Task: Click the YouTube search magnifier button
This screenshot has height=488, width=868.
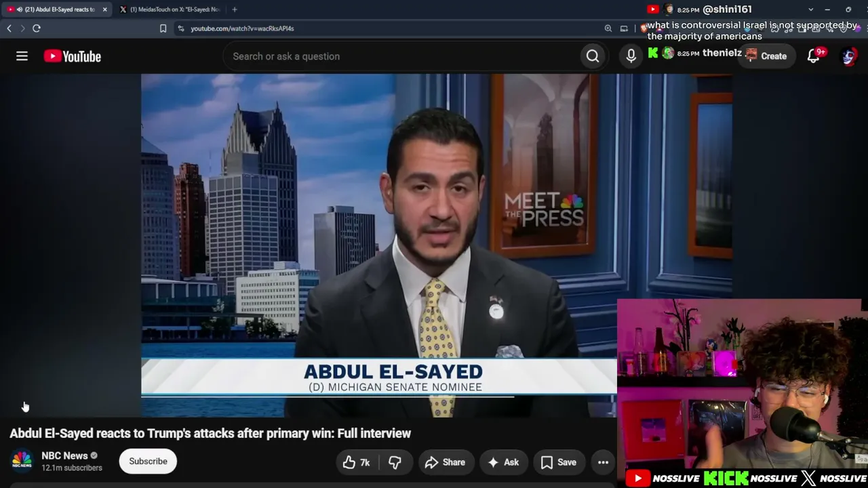Action: coord(593,56)
